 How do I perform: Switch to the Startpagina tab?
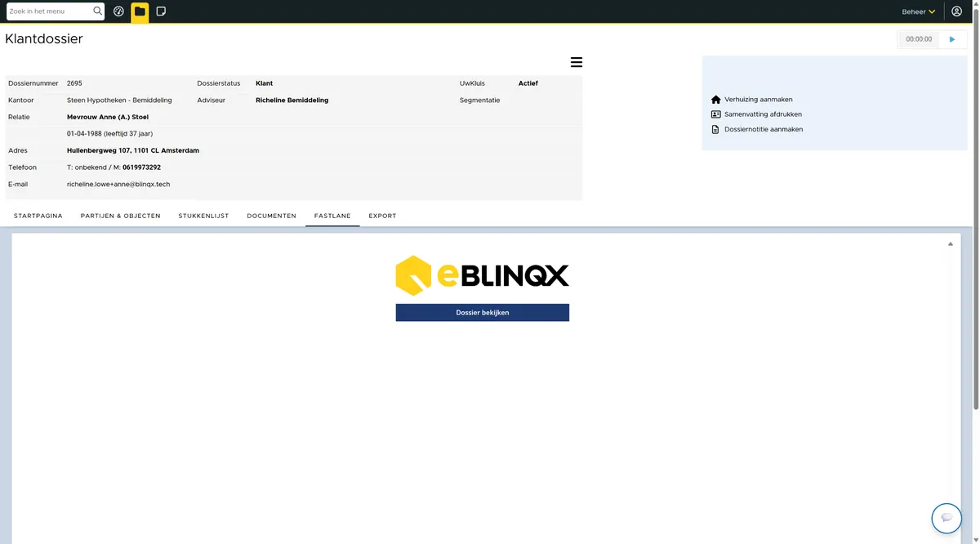[38, 216]
